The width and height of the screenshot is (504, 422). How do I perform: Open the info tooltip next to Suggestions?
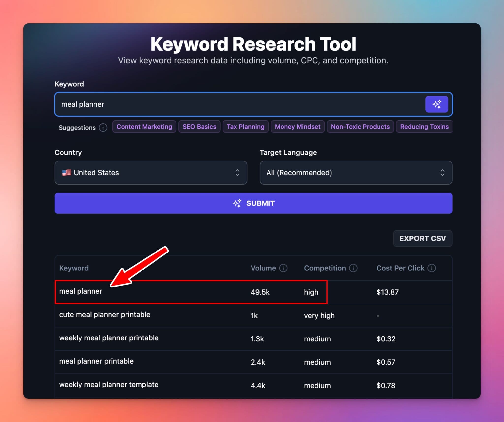[103, 128]
